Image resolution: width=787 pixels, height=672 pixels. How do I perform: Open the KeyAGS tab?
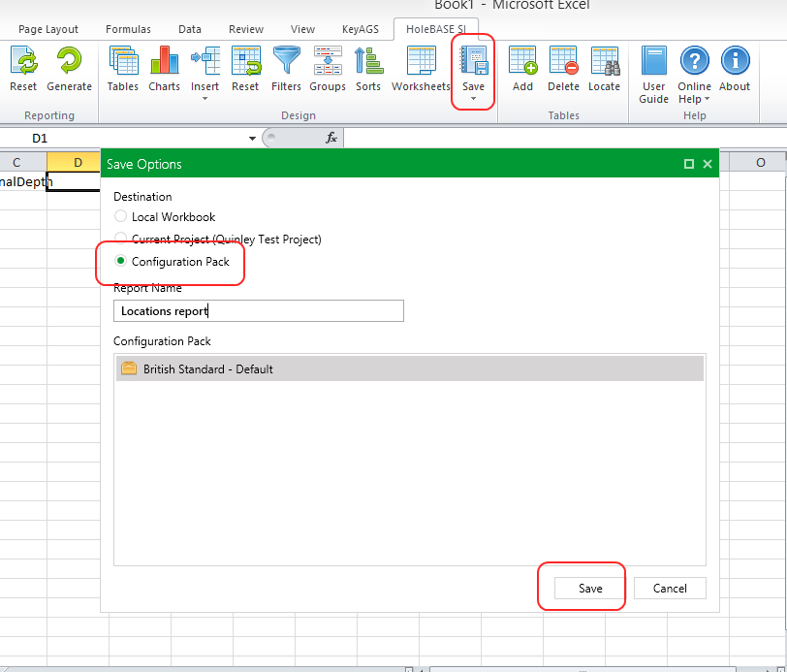[x=361, y=29]
